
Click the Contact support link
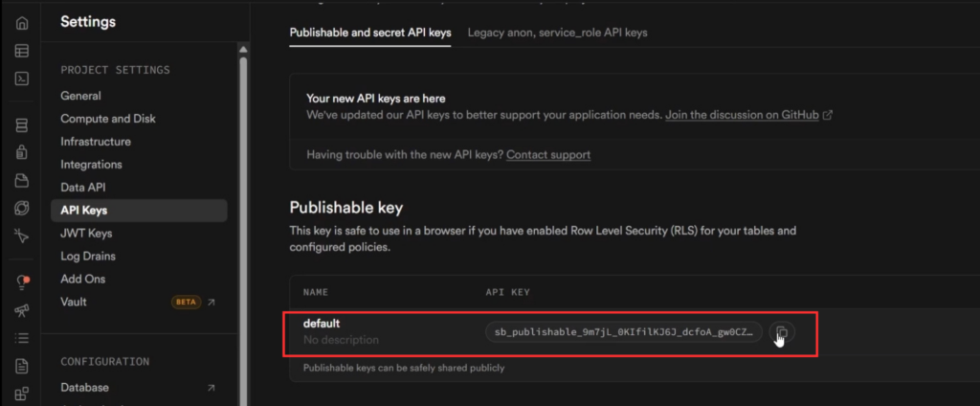[x=548, y=154]
